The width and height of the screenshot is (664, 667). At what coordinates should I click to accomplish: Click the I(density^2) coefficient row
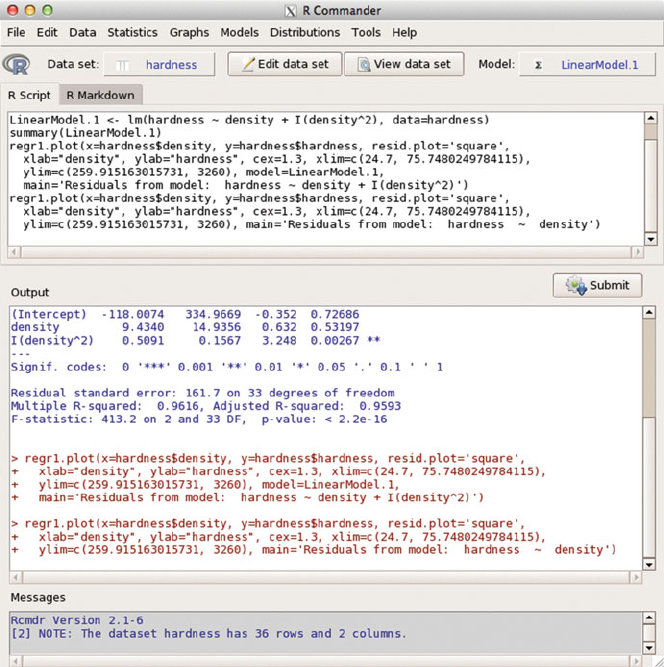195,341
